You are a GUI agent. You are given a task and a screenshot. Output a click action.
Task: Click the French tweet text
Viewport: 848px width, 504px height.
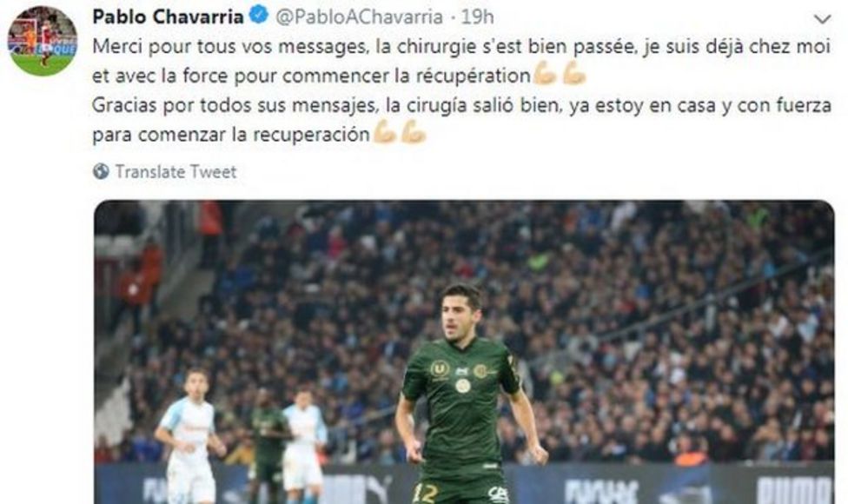[x=461, y=61]
